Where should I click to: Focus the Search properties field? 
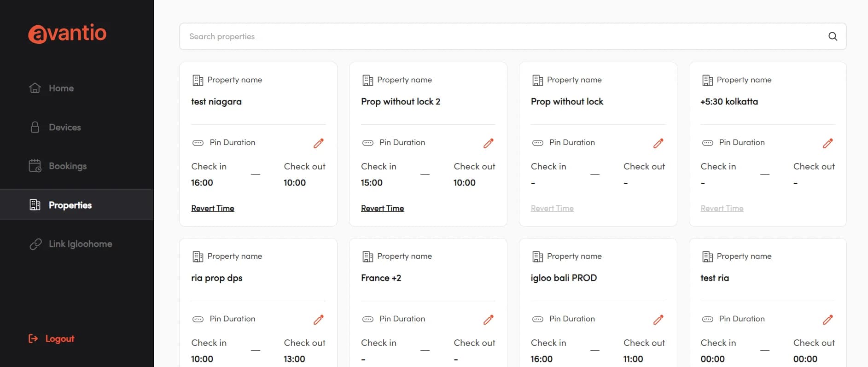click(513, 36)
